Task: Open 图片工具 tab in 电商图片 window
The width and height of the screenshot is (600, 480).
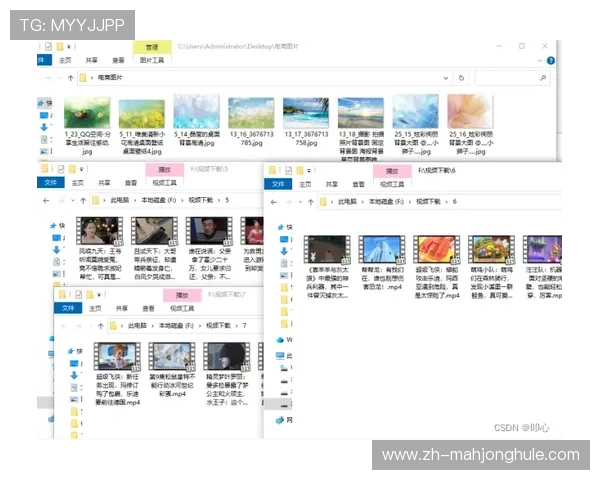Action: coord(152,60)
